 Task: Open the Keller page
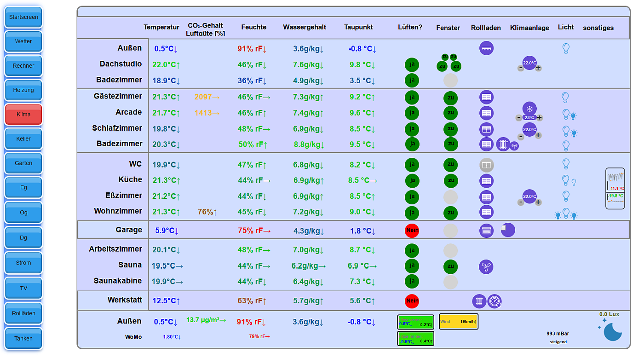point(23,139)
